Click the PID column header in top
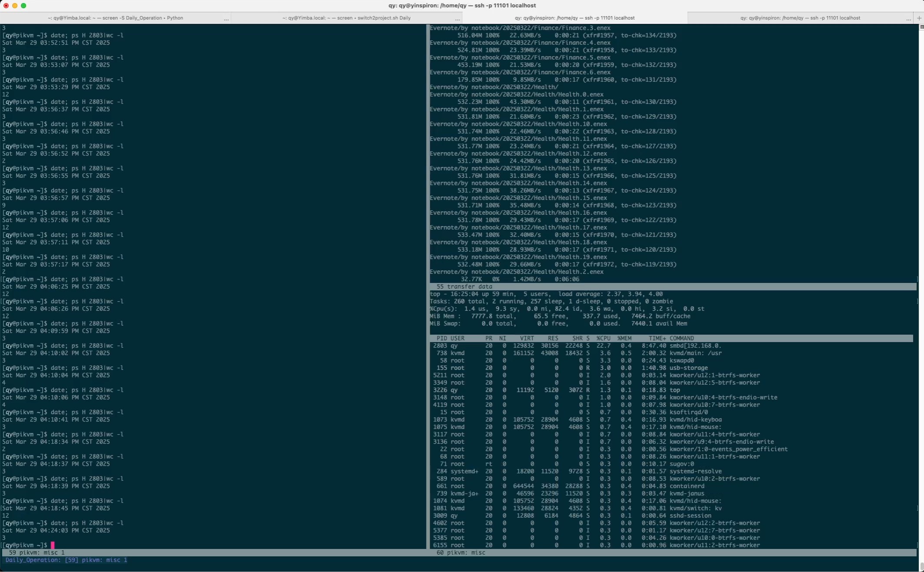The height and width of the screenshot is (572, 924). pos(442,338)
